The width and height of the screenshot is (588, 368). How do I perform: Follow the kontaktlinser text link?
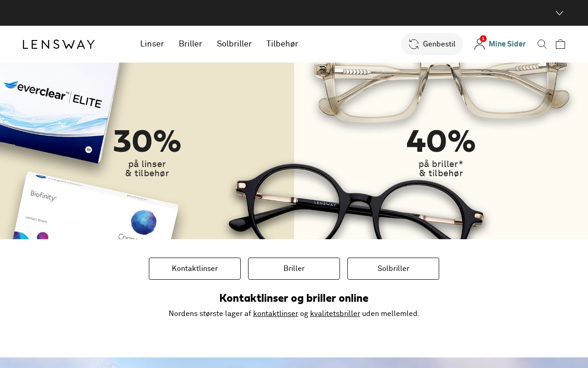click(276, 314)
